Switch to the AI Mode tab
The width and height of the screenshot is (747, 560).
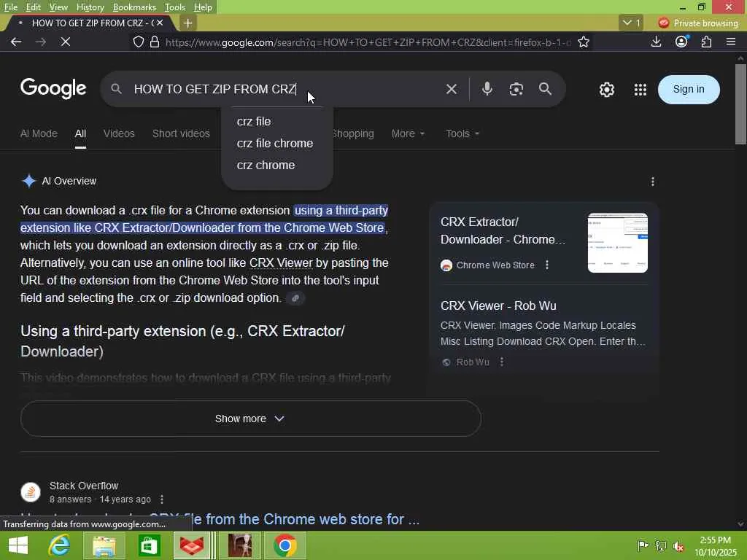pos(39,134)
